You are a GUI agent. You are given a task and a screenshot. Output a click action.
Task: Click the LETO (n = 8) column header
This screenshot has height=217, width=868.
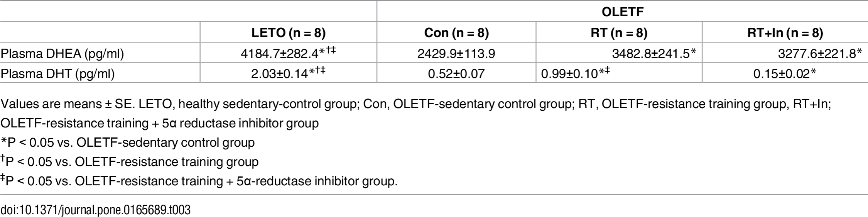click(x=288, y=33)
